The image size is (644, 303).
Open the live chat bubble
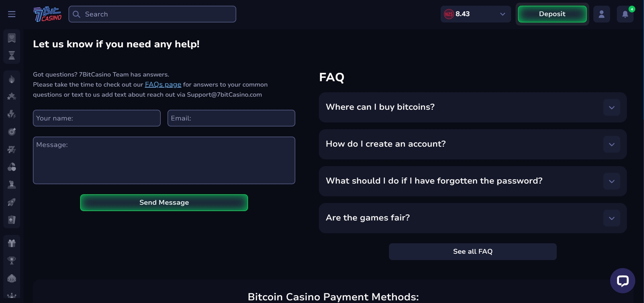click(623, 281)
